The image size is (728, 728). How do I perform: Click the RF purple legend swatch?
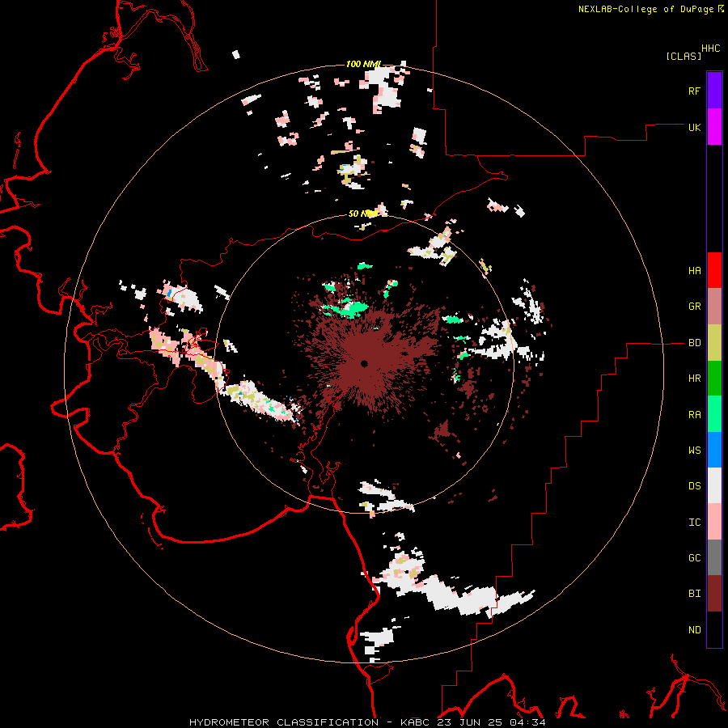[x=714, y=90]
